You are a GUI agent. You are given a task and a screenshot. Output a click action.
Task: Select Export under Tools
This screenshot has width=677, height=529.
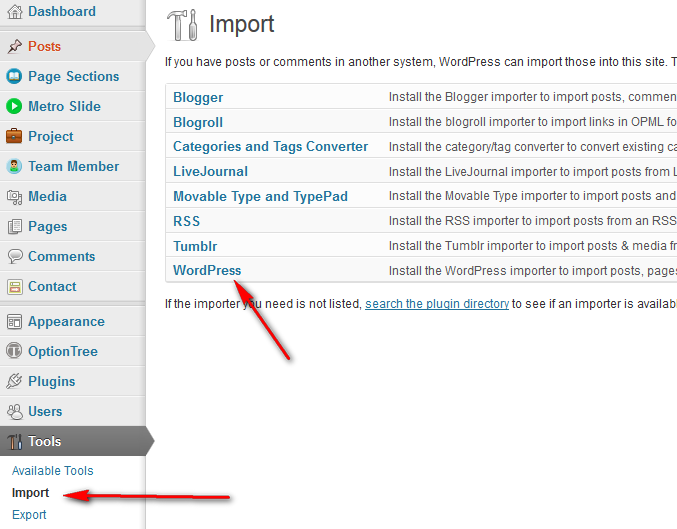29,515
